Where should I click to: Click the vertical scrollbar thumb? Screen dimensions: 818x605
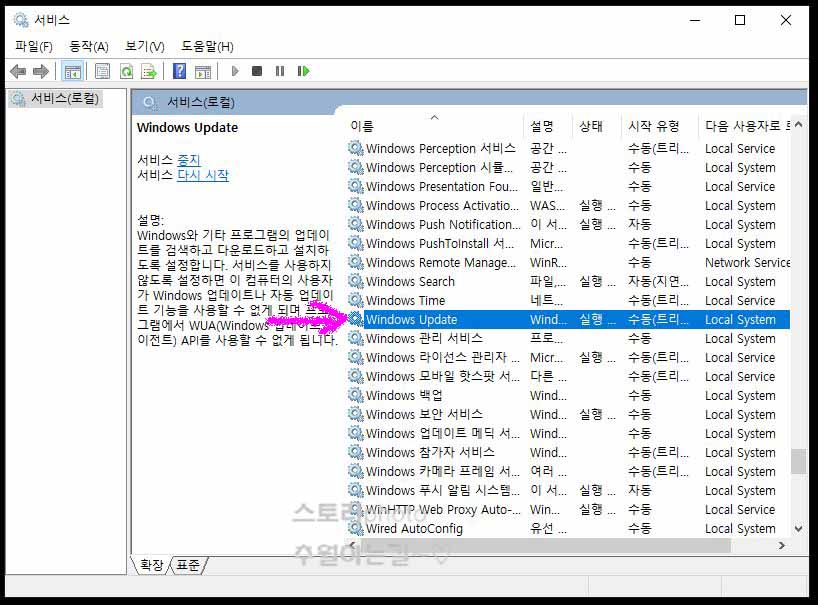(798, 462)
